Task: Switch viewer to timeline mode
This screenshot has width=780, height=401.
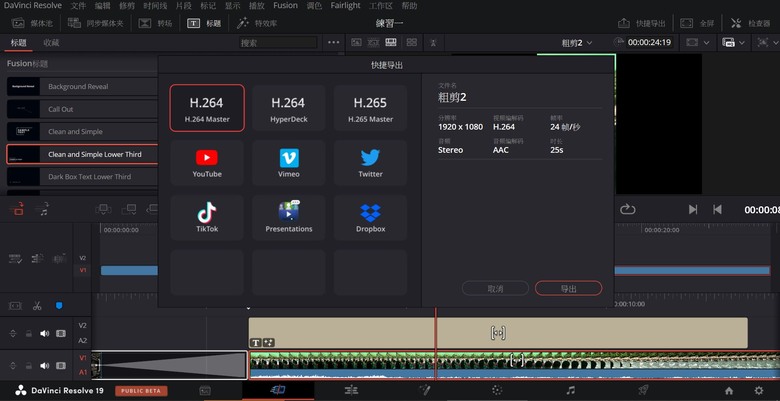Action: (x=391, y=43)
